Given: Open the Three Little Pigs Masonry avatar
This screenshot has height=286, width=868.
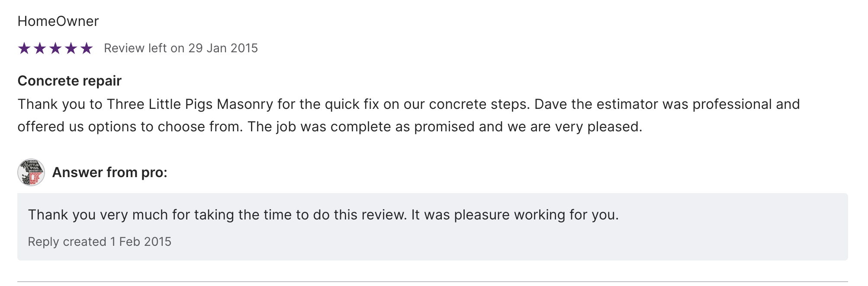Looking at the screenshot, I should coord(31,172).
